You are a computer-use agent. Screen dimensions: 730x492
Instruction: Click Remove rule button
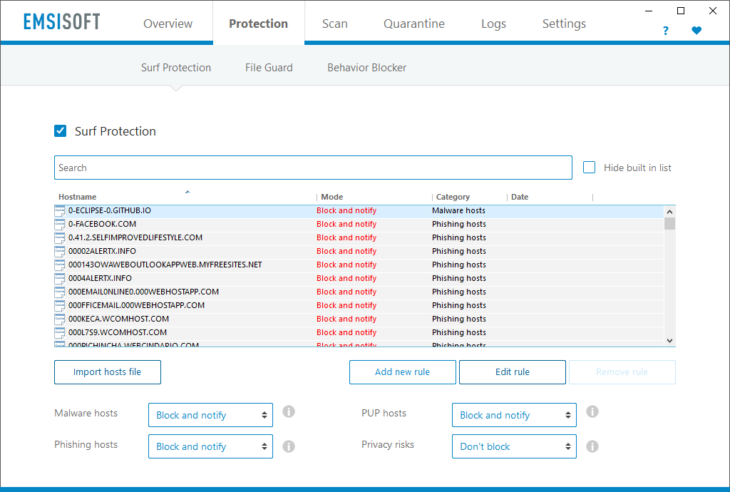(622, 372)
